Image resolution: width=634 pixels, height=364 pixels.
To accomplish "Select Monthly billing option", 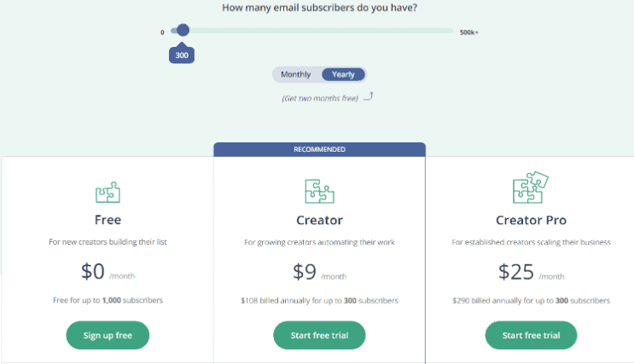I will (296, 75).
